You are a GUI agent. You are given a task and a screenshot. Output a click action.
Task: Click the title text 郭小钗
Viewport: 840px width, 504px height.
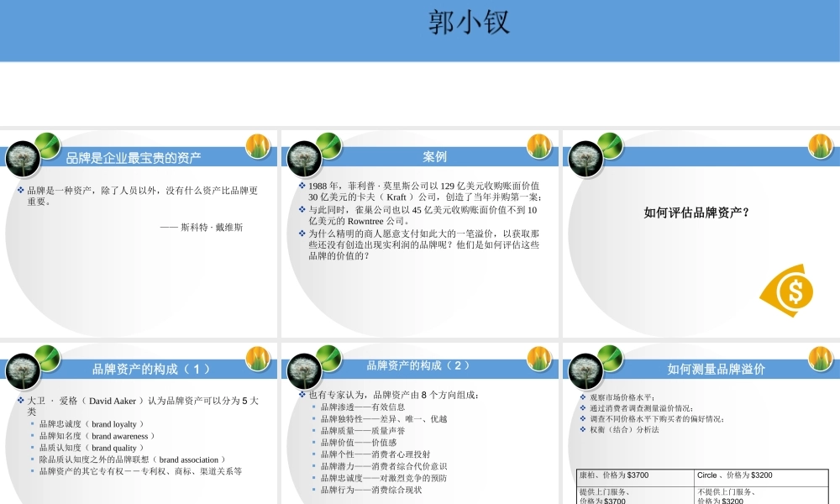click(468, 23)
